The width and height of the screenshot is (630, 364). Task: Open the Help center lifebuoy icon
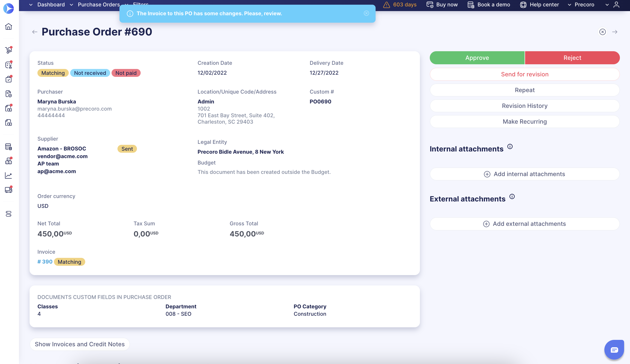tap(523, 4)
